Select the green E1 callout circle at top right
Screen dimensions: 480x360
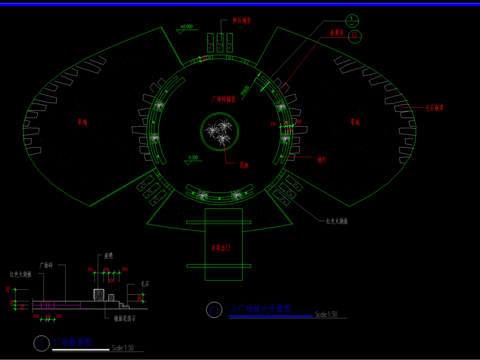coord(355,36)
